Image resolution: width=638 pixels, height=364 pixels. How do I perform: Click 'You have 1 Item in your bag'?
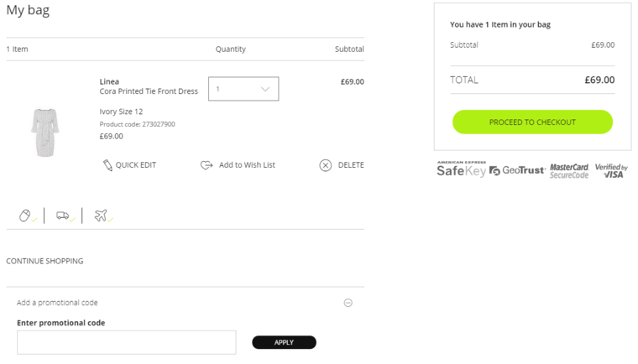500,24
